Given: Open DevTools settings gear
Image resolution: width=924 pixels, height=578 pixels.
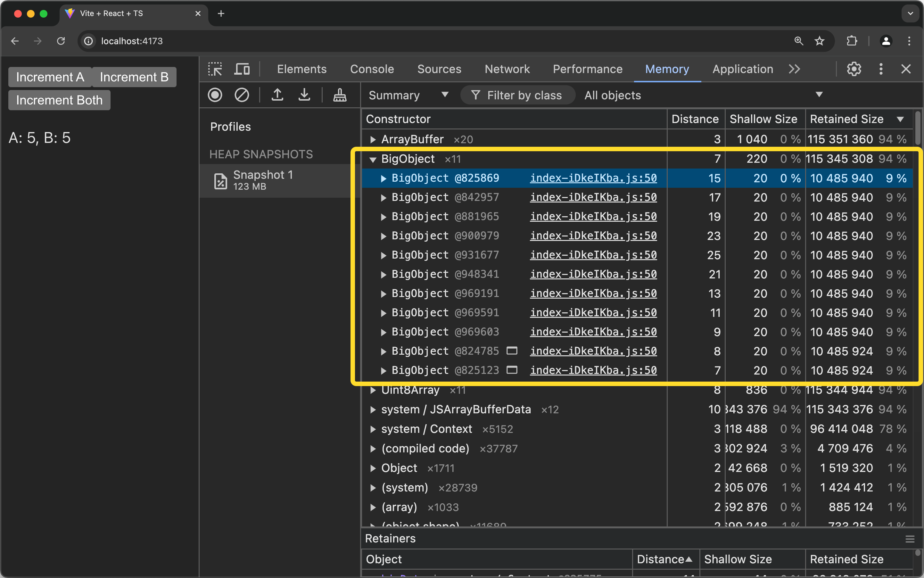Looking at the screenshot, I should (854, 69).
